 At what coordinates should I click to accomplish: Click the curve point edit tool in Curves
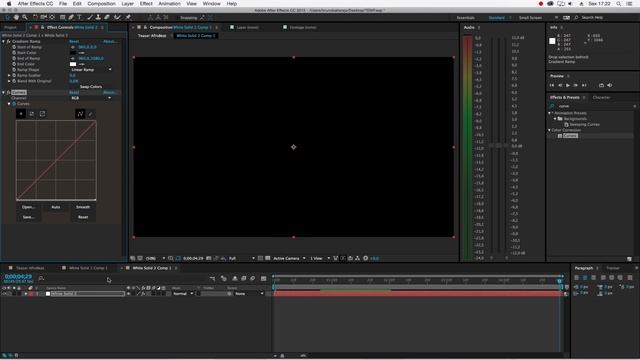coord(80,114)
